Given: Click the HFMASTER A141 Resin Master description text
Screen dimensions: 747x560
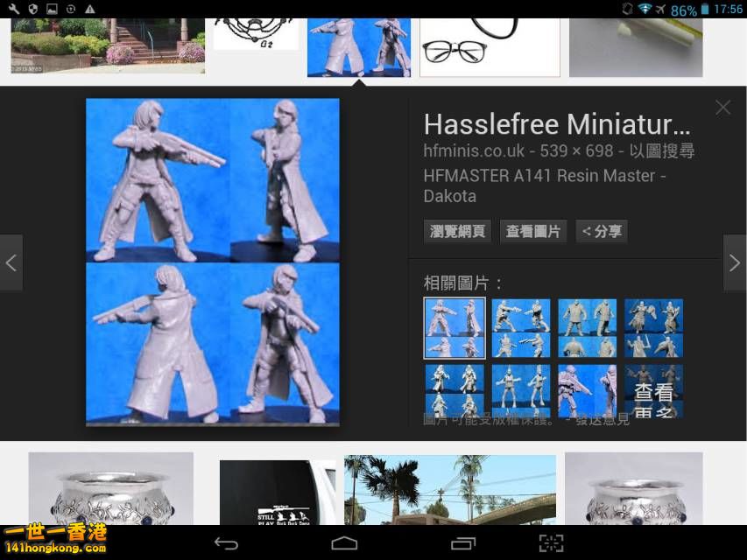Looking at the screenshot, I should (x=545, y=185).
